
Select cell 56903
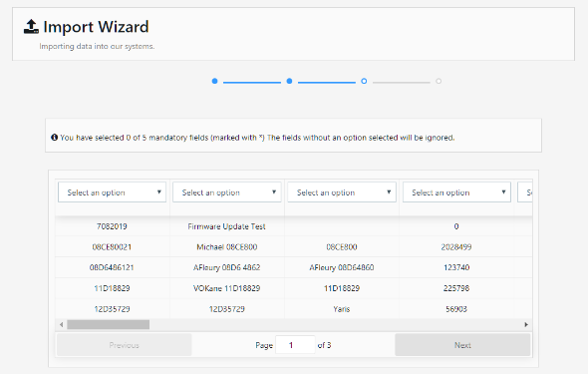click(x=456, y=309)
